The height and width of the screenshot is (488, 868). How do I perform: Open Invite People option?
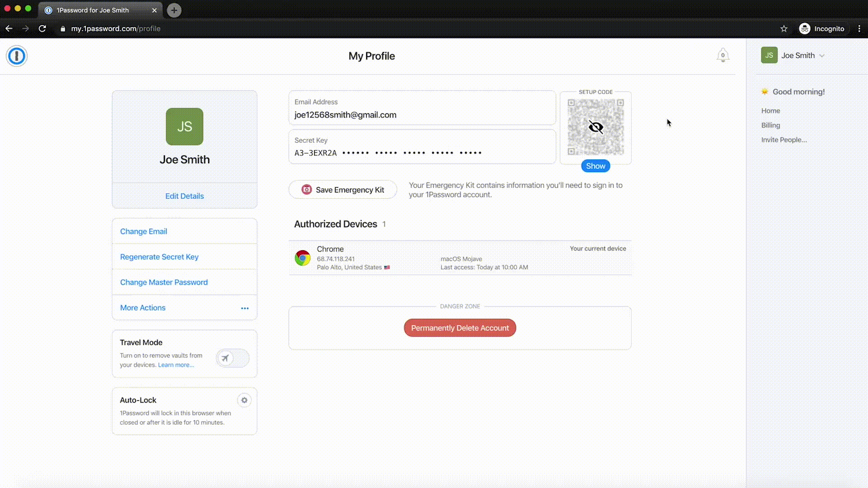(783, 140)
